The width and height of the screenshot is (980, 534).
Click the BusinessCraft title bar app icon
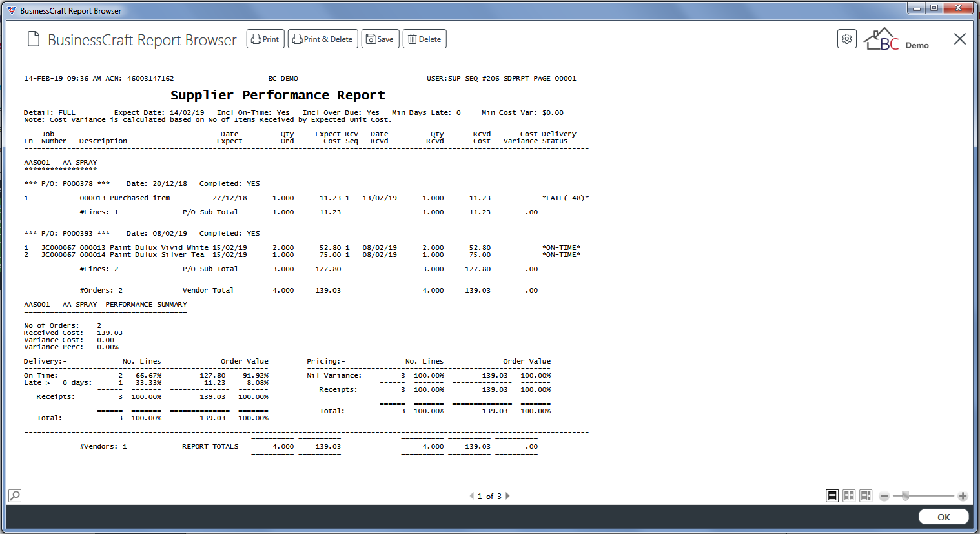click(11, 10)
